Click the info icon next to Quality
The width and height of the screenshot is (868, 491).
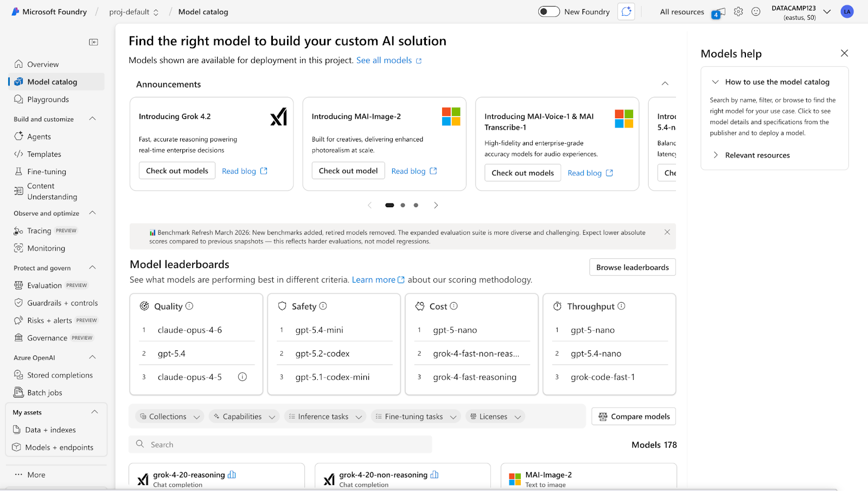189,306
